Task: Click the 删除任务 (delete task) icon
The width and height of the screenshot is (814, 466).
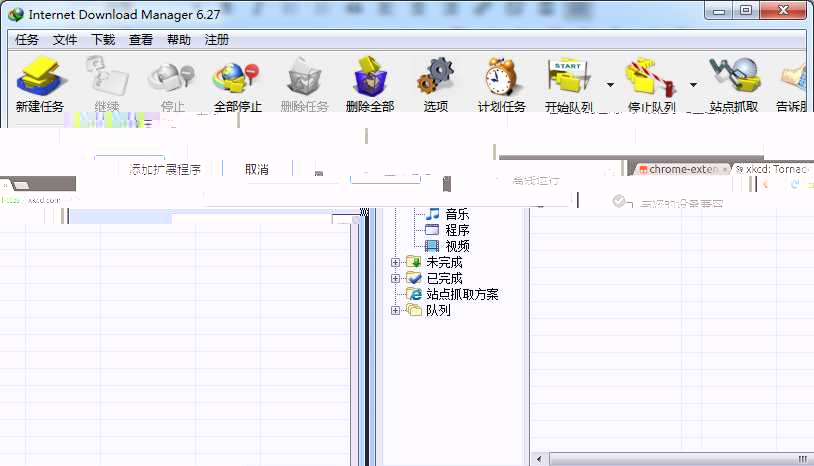Action: coord(304,85)
